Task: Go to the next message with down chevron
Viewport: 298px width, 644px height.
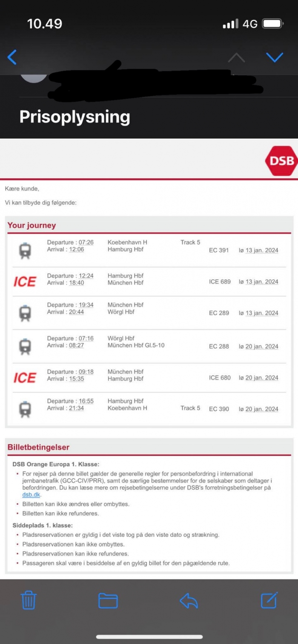Action: [x=274, y=57]
